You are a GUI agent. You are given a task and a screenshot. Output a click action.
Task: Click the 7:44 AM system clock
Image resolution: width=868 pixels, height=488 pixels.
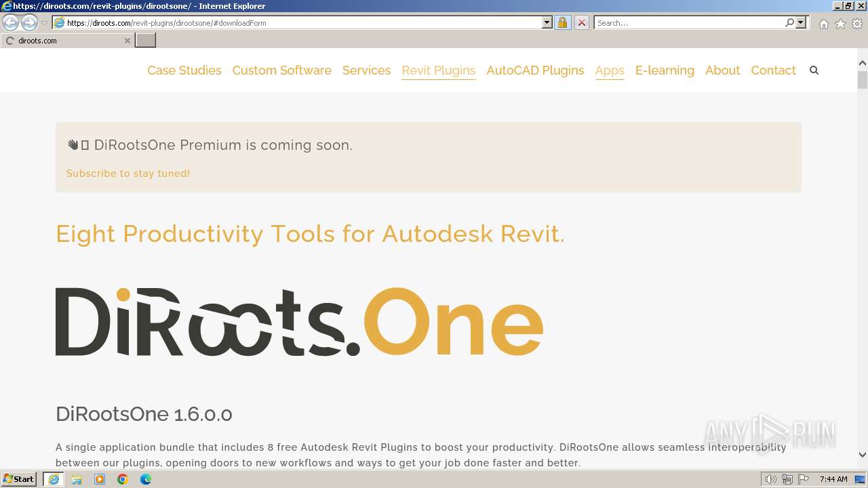pos(833,479)
